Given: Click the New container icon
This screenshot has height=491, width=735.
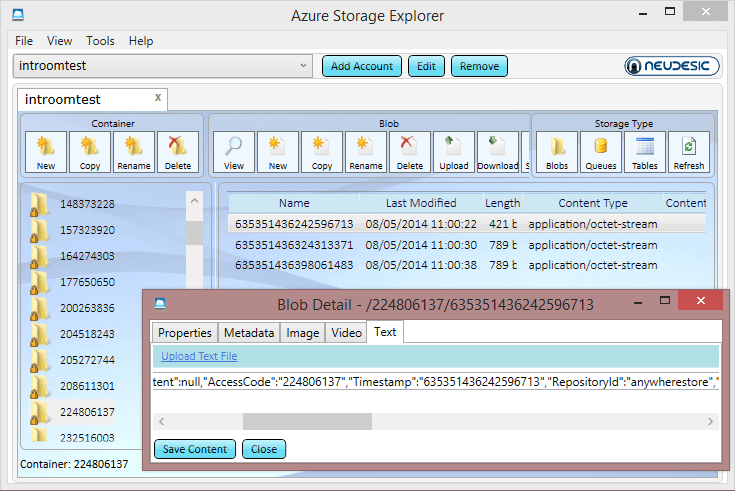Looking at the screenshot, I should pos(46,152).
